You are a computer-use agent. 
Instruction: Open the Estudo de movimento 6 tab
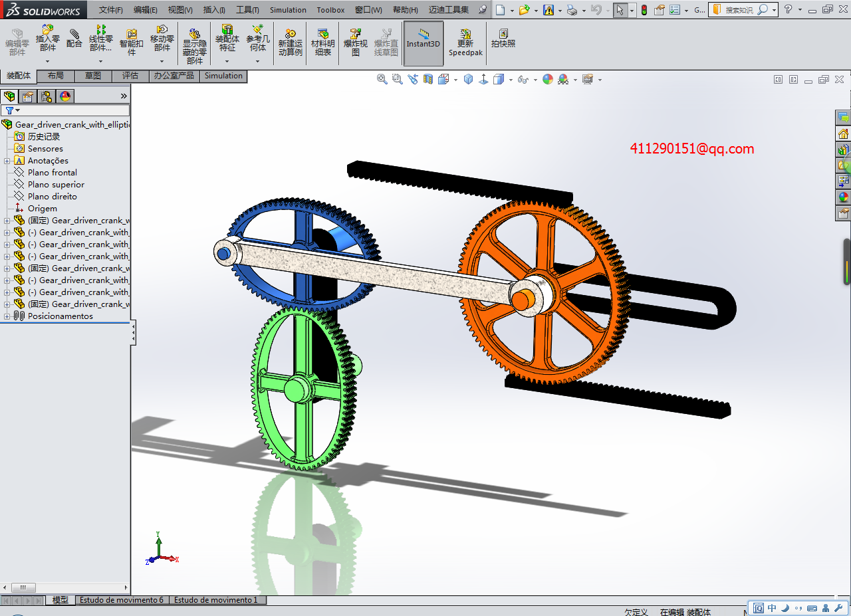coord(122,600)
